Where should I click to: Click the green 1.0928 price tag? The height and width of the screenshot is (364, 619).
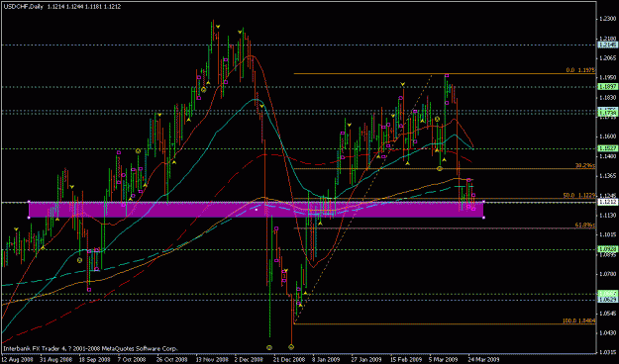click(608, 249)
